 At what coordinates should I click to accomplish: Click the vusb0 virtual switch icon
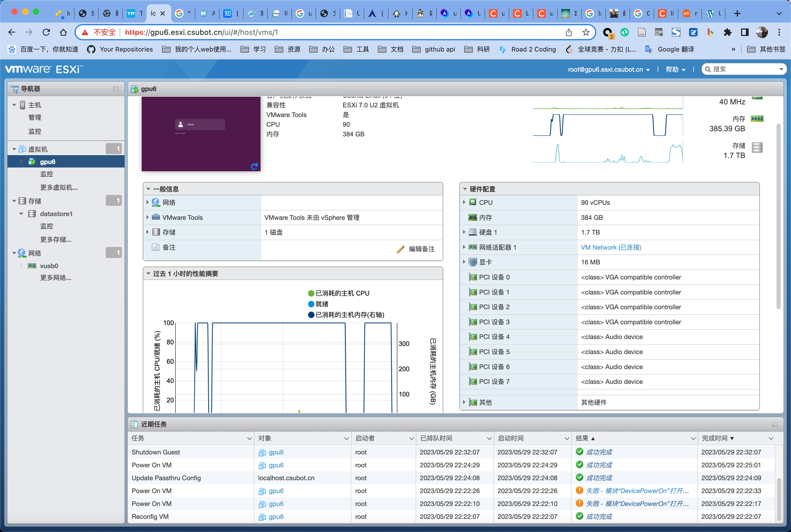[32, 266]
